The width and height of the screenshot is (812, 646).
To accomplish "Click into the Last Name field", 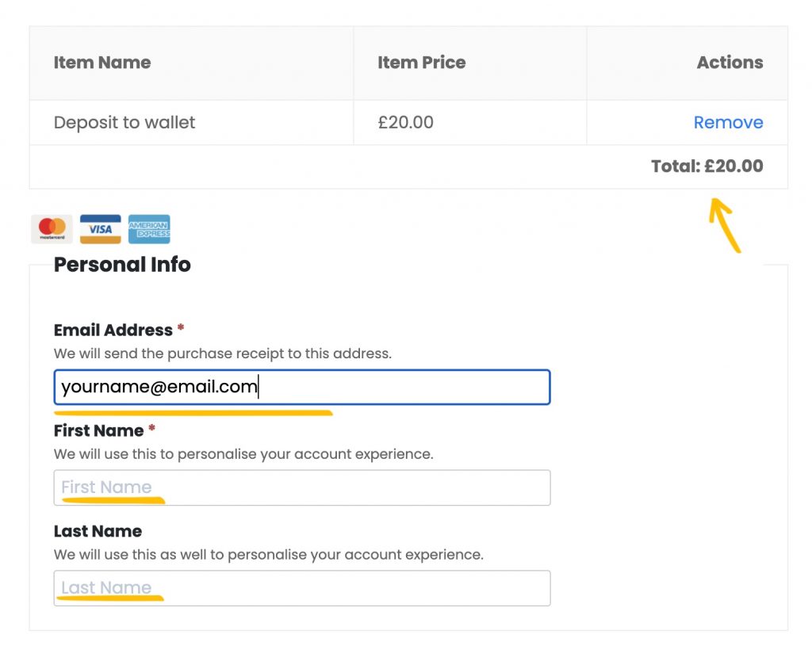I will (x=302, y=588).
